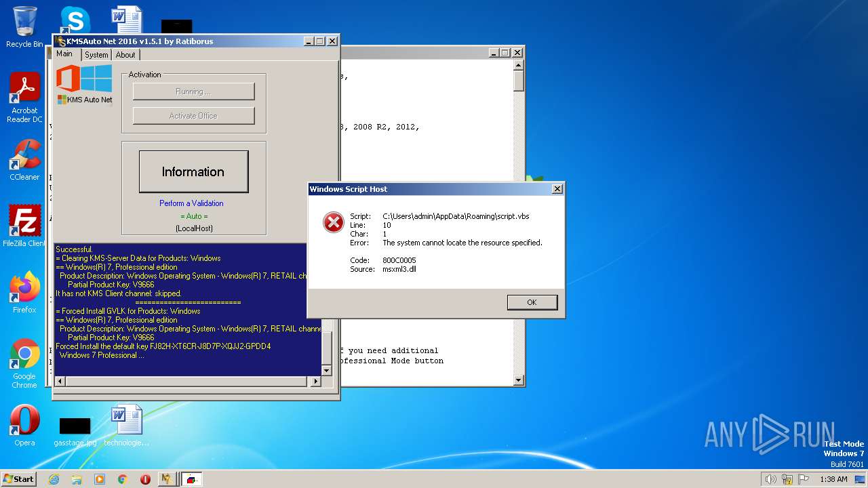Select gasstage.jpg file on desktop
868x488 pixels.
pyautogui.click(x=75, y=431)
